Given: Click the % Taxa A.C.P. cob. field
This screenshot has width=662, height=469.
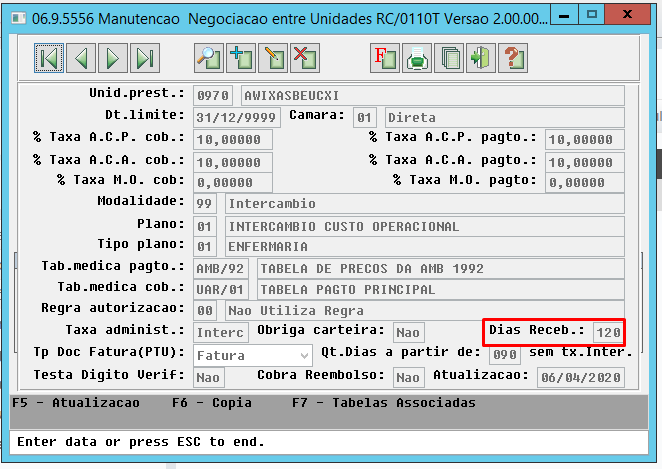Looking at the screenshot, I should click(x=233, y=140).
